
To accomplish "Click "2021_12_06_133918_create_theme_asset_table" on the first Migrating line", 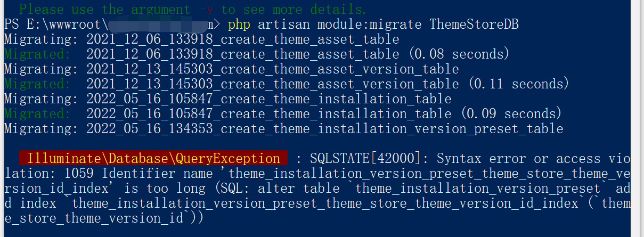I will [242, 39].
